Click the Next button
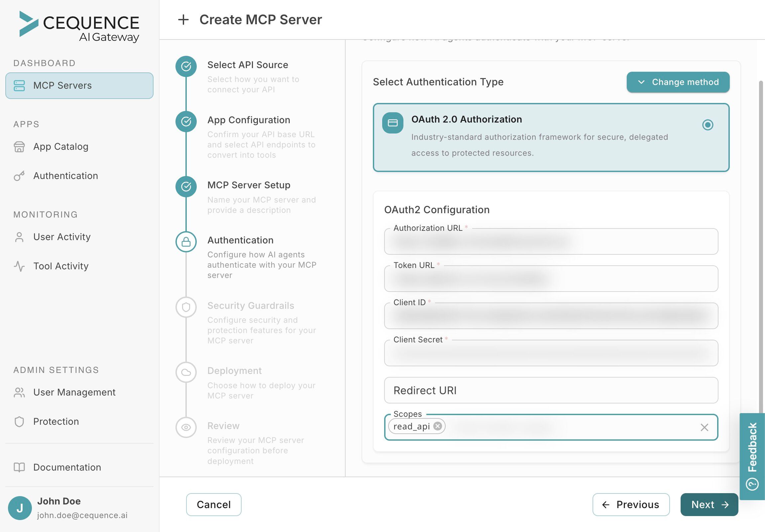Screen dimensions: 765x532 pyautogui.click(x=709, y=504)
